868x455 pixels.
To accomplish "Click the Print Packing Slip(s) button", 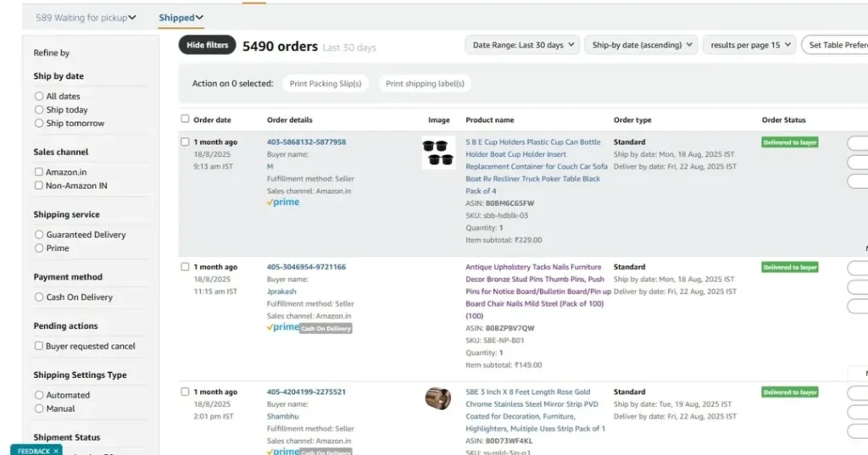I will click(325, 84).
